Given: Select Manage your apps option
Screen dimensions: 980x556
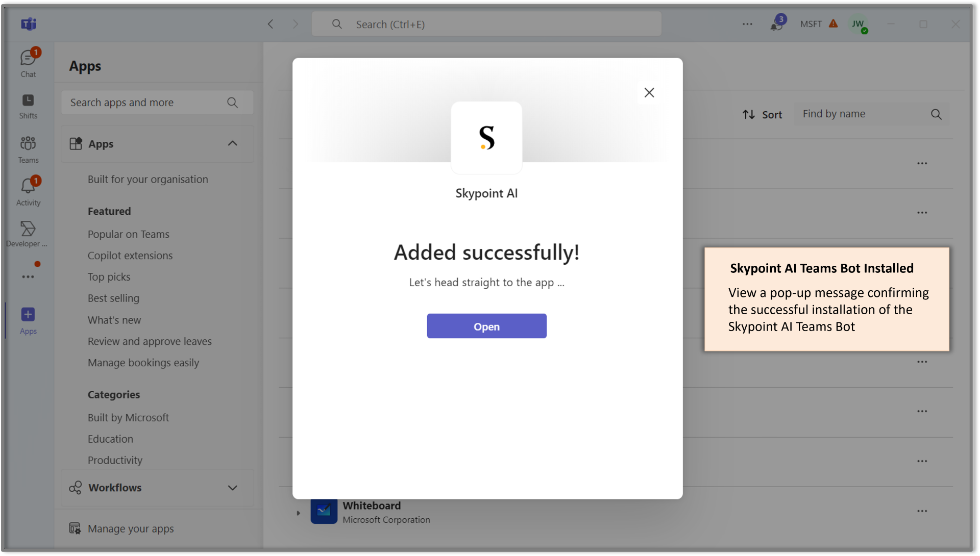Looking at the screenshot, I should [x=131, y=528].
